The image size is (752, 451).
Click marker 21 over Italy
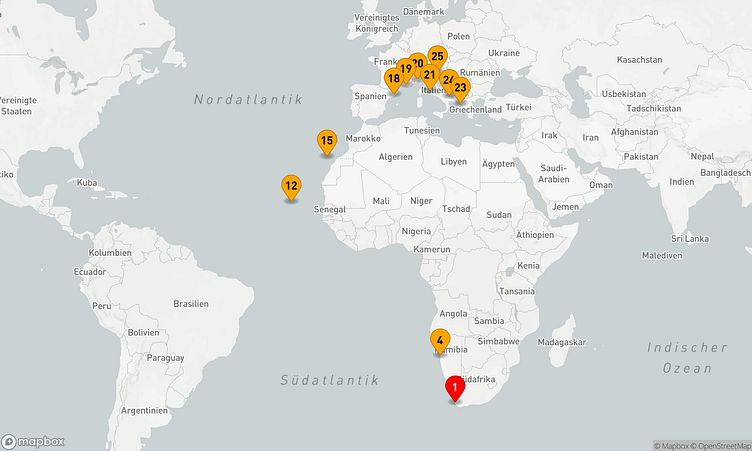pos(429,75)
